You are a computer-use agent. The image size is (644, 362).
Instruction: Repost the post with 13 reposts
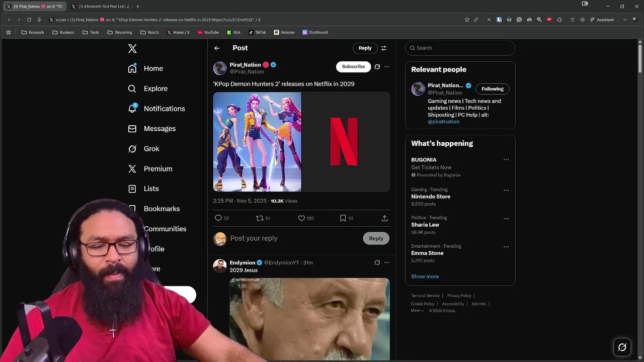[x=263, y=218]
